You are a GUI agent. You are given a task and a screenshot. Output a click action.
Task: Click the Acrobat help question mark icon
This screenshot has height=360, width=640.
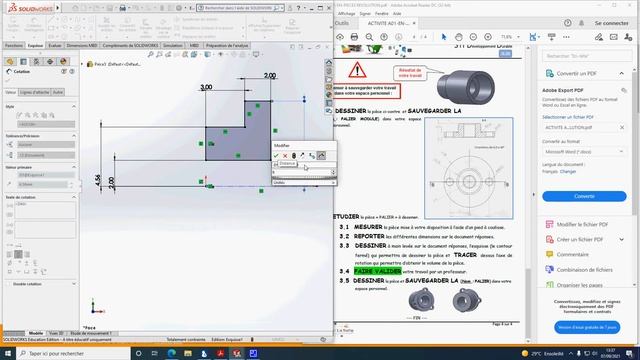[x=568, y=23]
